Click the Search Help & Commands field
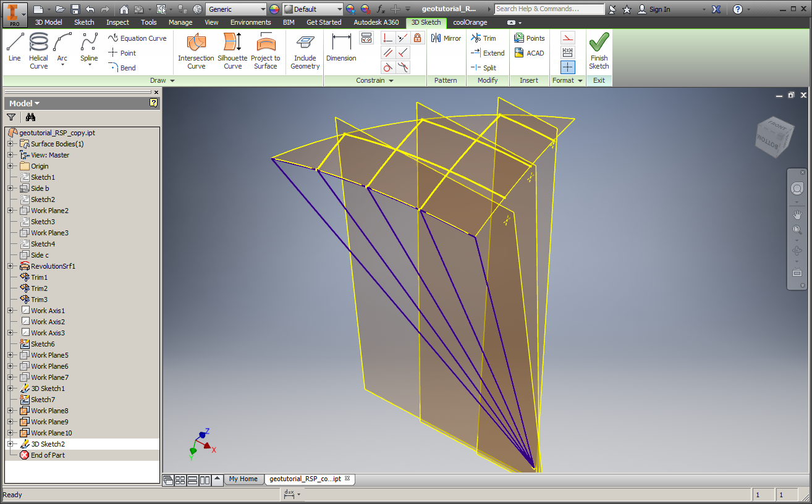This screenshot has height=504, width=812. coord(549,9)
